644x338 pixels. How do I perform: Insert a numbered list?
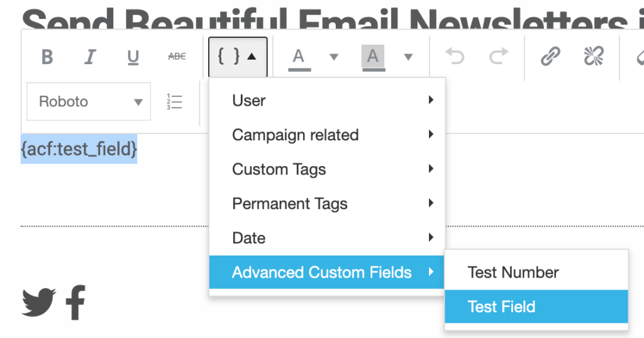(x=174, y=102)
